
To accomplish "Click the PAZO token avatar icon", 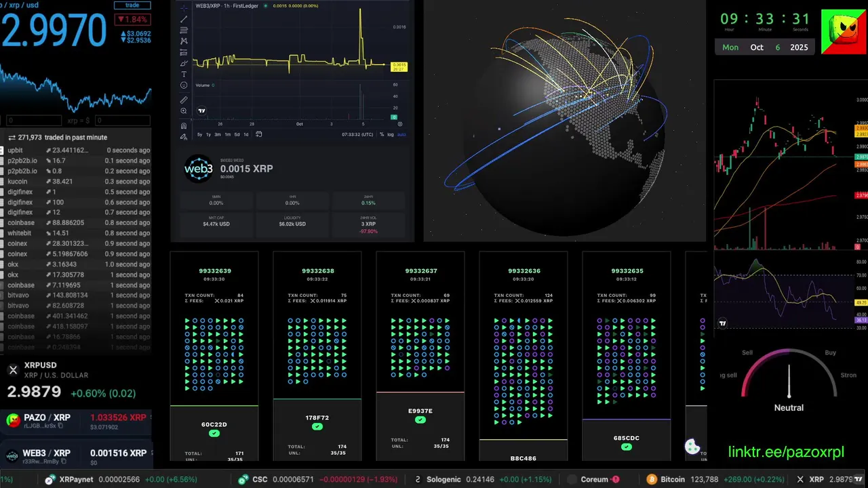I will pos(12,421).
